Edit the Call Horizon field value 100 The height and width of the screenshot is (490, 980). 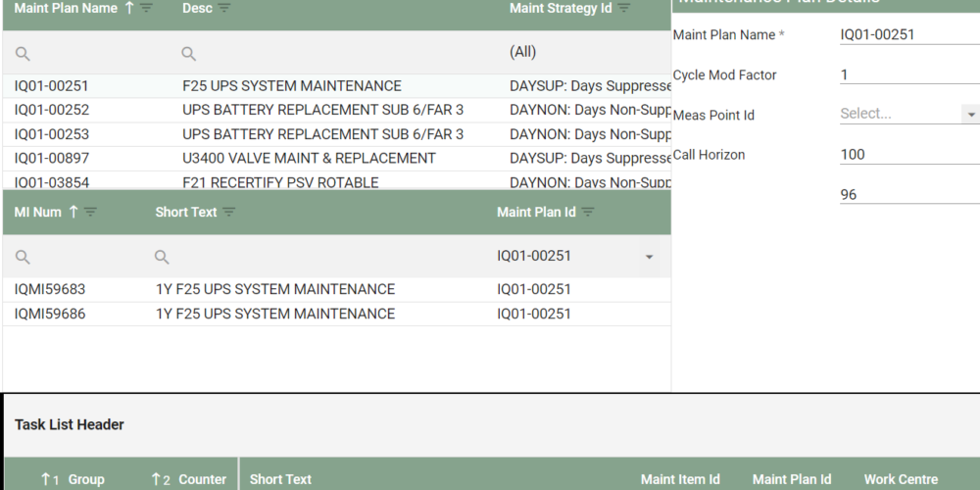(909, 155)
